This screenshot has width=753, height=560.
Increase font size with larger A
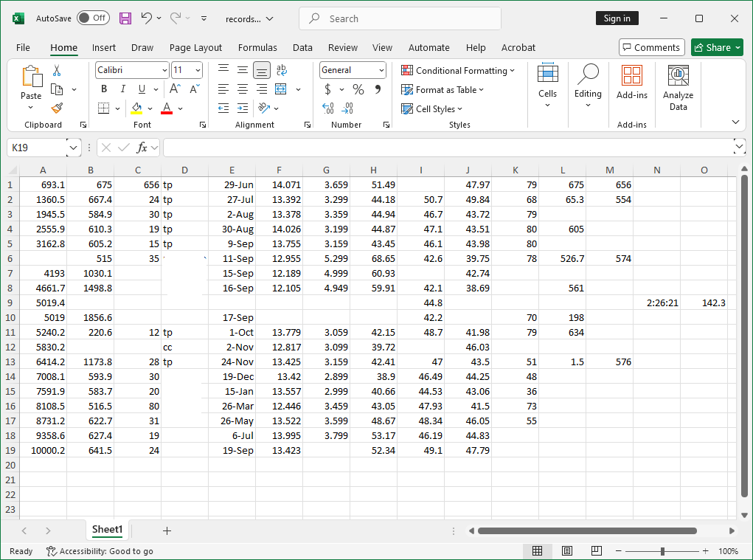point(176,89)
